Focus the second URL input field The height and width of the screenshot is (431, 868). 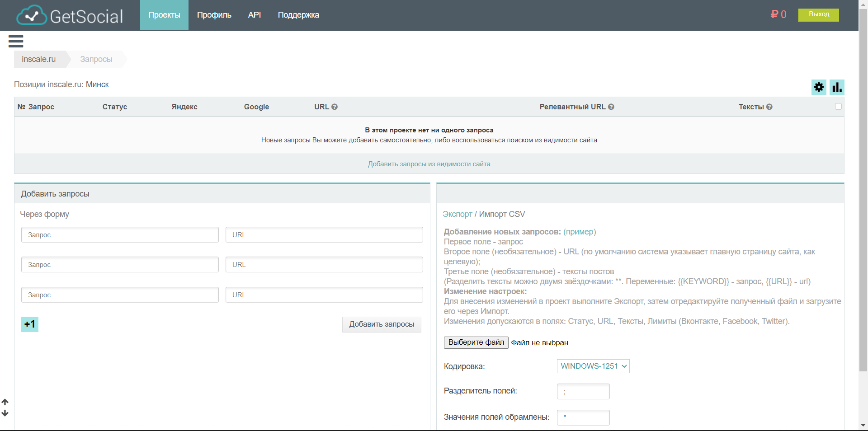point(324,265)
